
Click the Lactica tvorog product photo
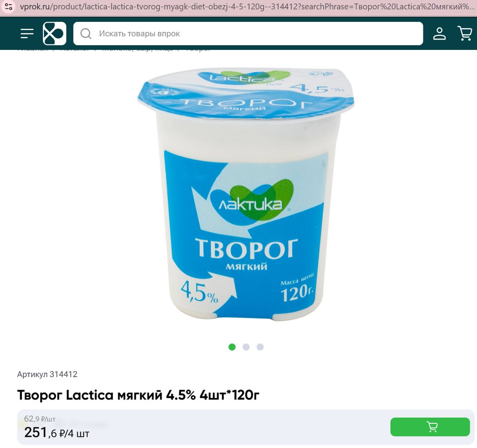pos(245,194)
